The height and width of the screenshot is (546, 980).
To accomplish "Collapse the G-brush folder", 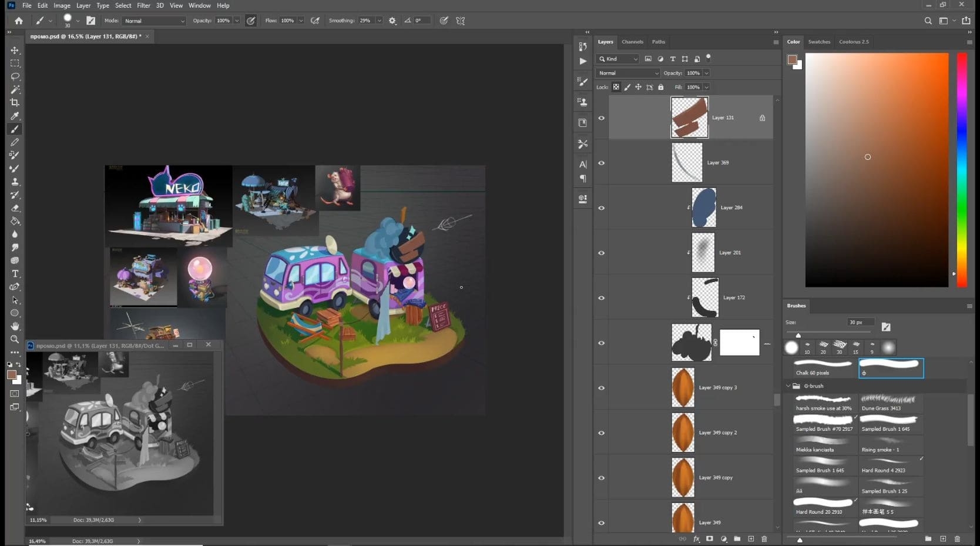I will pos(788,386).
